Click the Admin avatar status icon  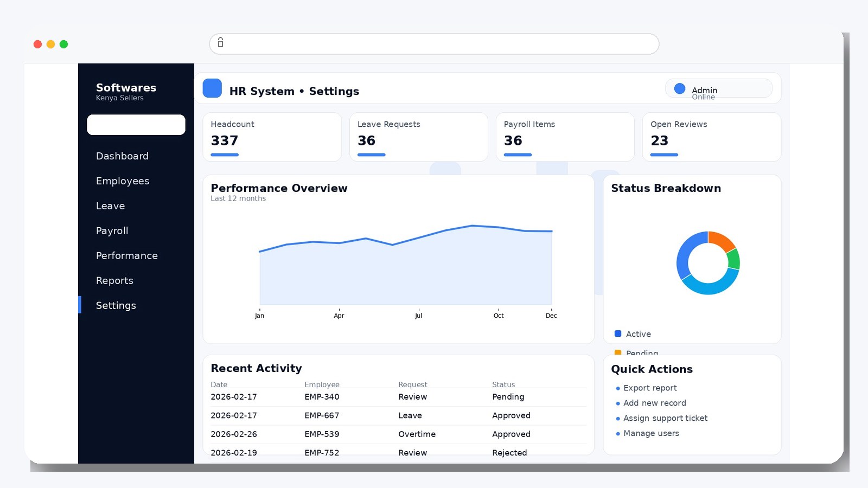tap(680, 87)
